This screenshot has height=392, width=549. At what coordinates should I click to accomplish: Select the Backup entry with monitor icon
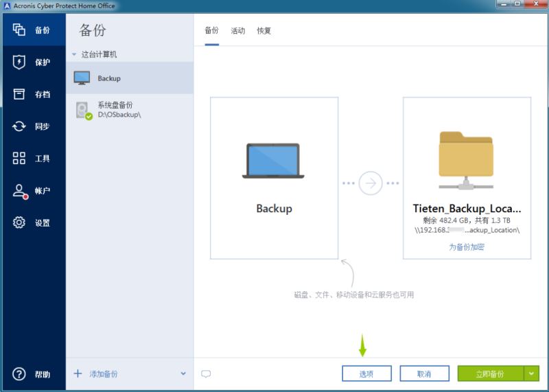[x=130, y=78]
